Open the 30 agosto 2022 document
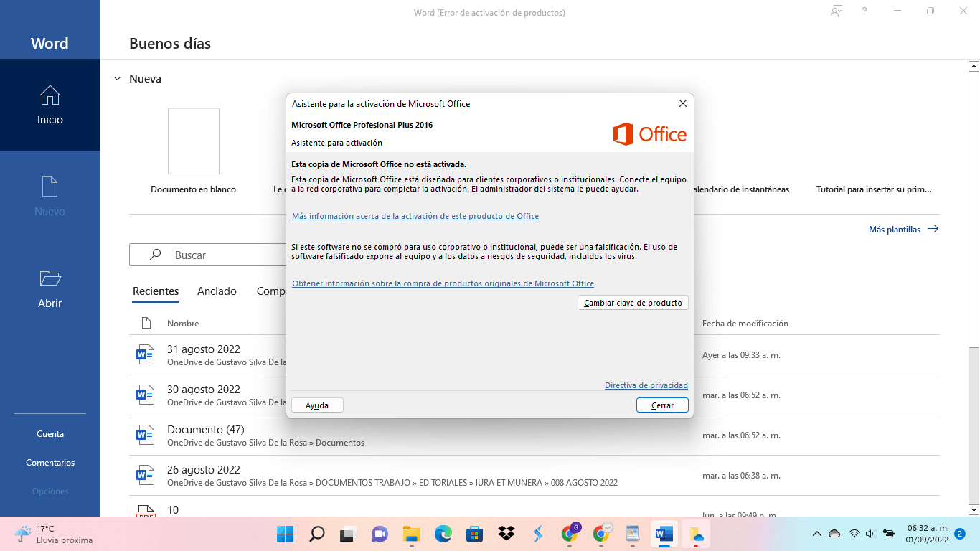Screen dimensions: 980x551 204,390
